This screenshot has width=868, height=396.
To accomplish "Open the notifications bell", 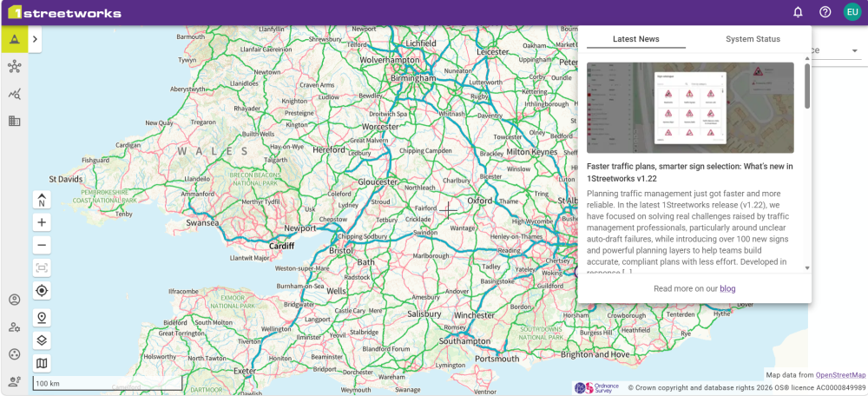I will [x=798, y=12].
